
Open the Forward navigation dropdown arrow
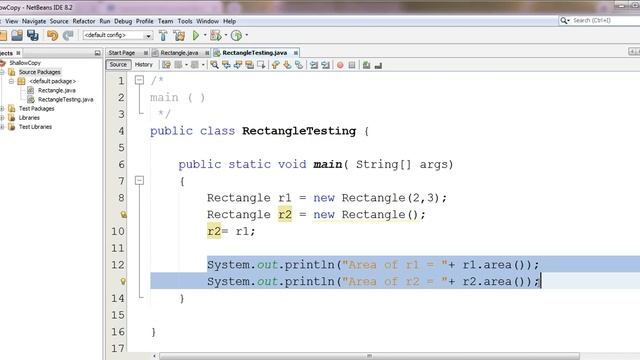click(x=203, y=65)
